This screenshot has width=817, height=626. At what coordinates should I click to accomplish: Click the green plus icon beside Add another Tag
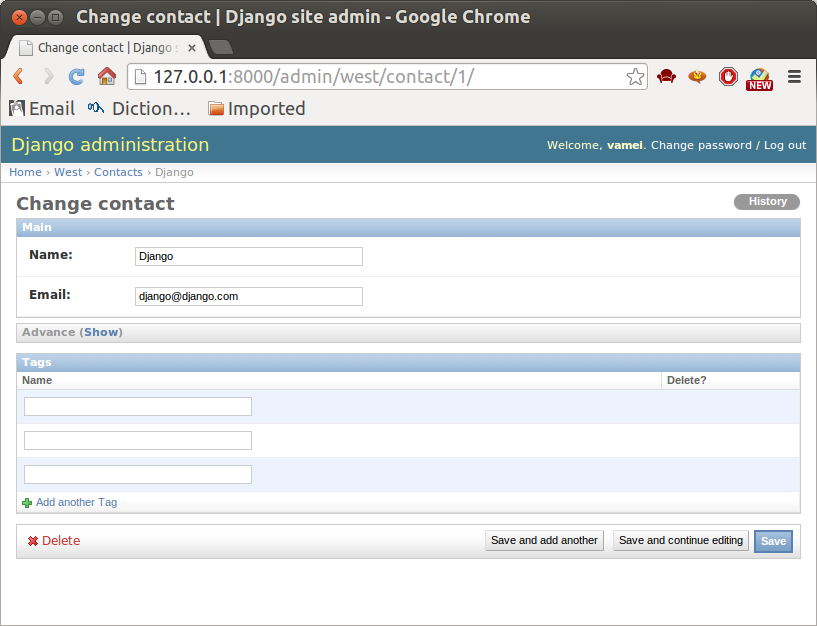(27, 503)
